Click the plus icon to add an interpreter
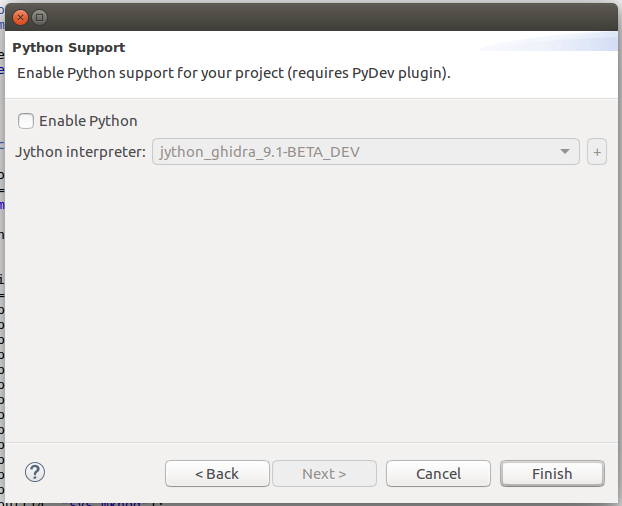 597,152
